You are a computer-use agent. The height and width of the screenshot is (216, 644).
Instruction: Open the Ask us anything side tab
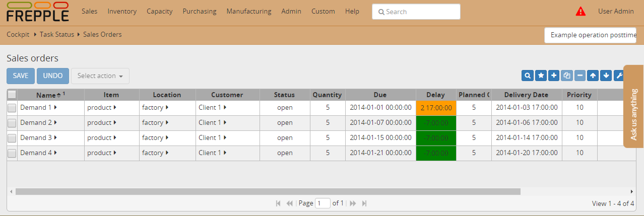click(634, 106)
